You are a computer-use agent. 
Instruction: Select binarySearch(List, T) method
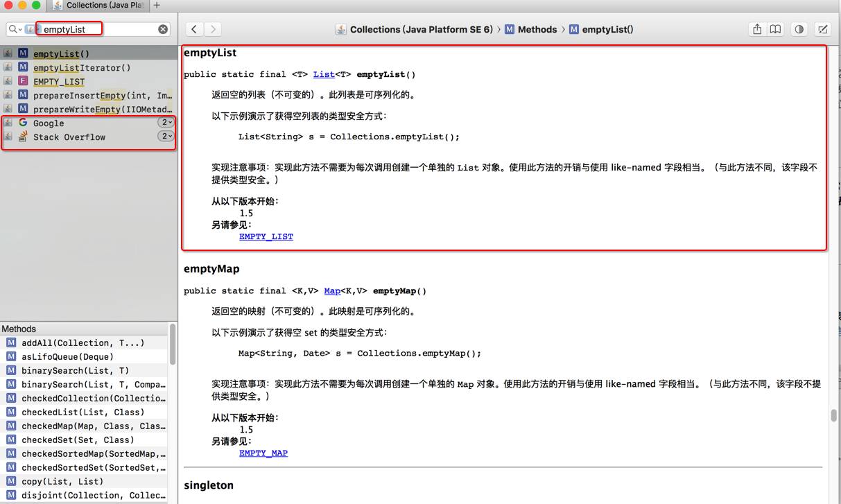point(83,370)
